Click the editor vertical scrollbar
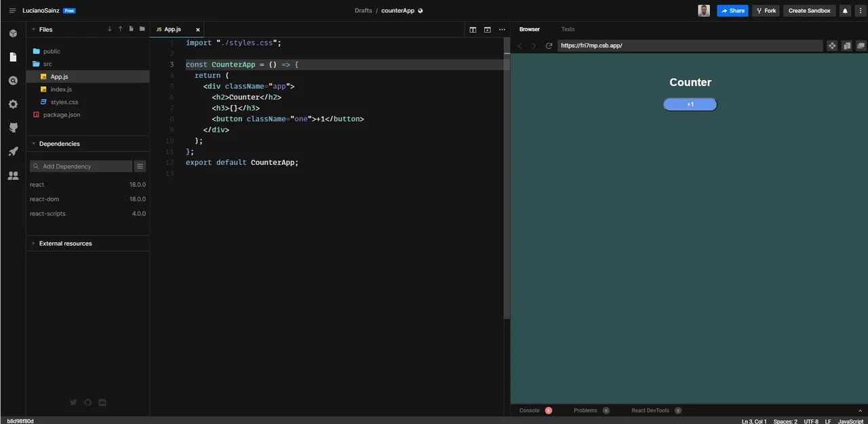This screenshot has height=424, width=868. (x=507, y=178)
